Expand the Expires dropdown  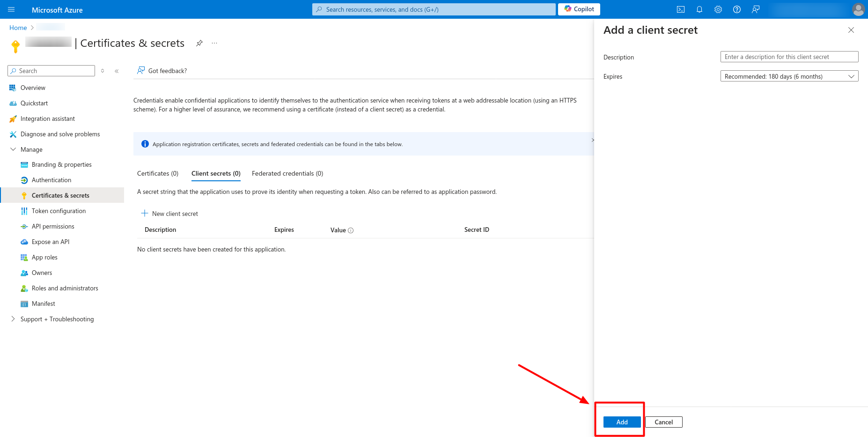coord(789,76)
